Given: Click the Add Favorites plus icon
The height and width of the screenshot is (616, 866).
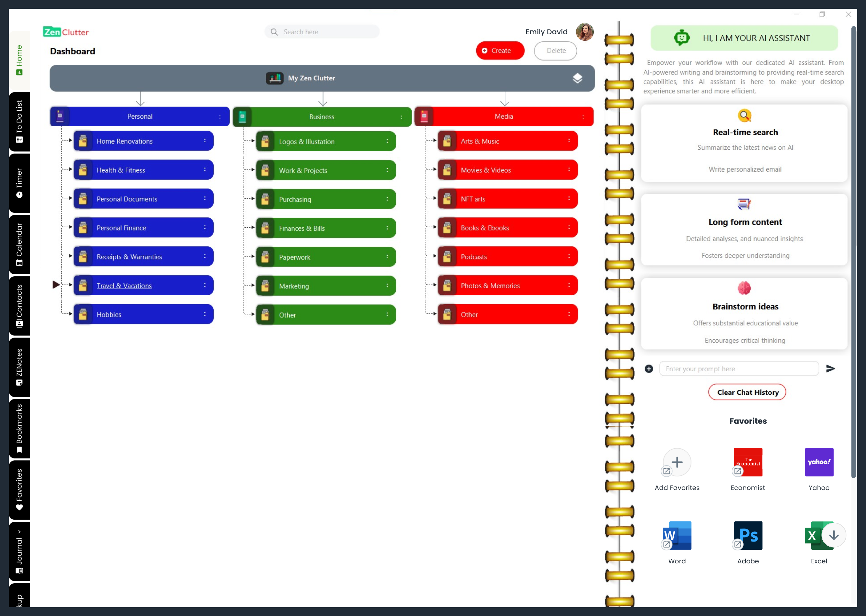Looking at the screenshot, I should pos(677,462).
